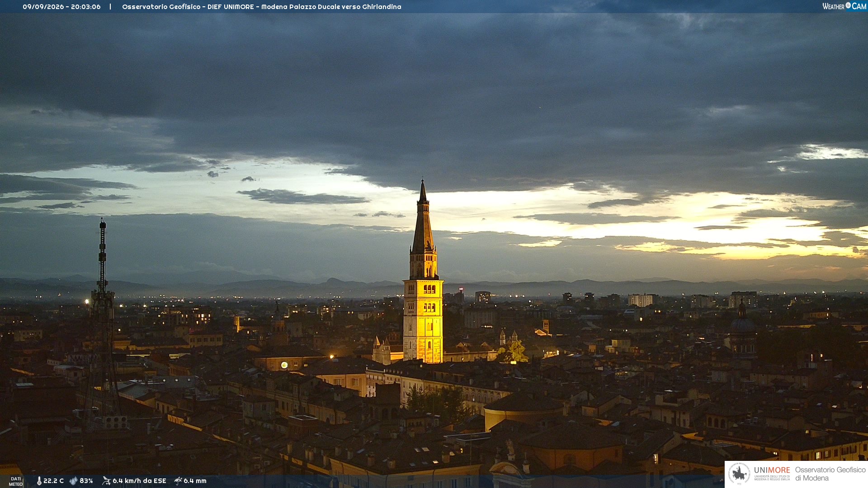This screenshot has width=868, height=488.
Task: Click the water drops humidity icon
Action: pos(73,481)
